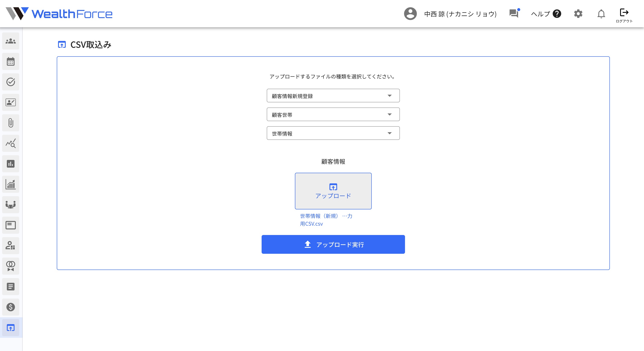This screenshot has height=351, width=644.
Task: Click the アップロード実行 button
Action: pyautogui.click(x=333, y=244)
